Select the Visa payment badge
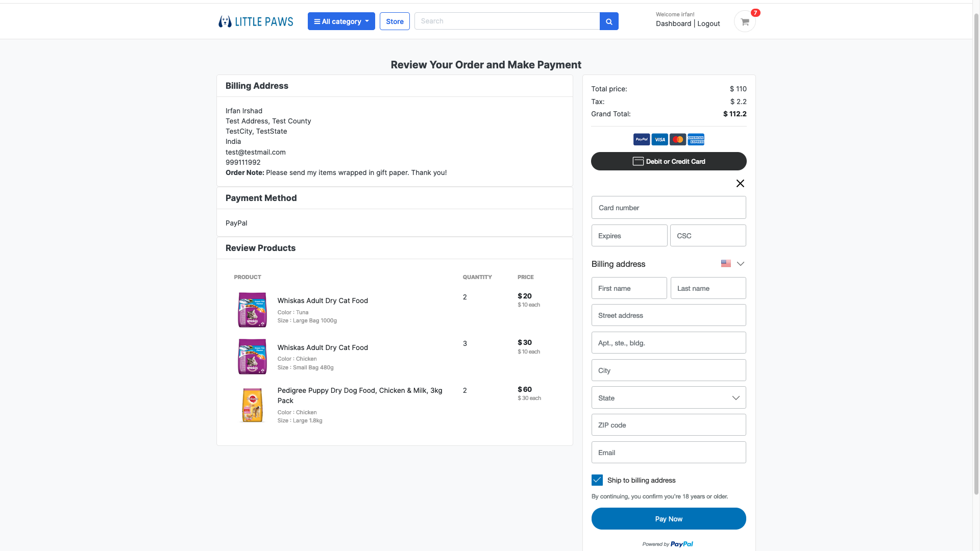Image resolution: width=980 pixels, height=551 pixels. point(659,139)
